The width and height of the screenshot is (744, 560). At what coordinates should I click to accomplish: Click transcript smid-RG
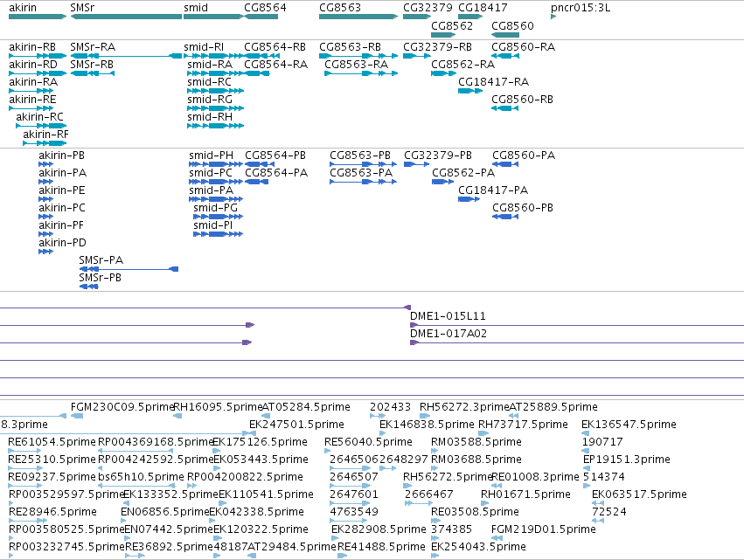[x=215, y=108]
